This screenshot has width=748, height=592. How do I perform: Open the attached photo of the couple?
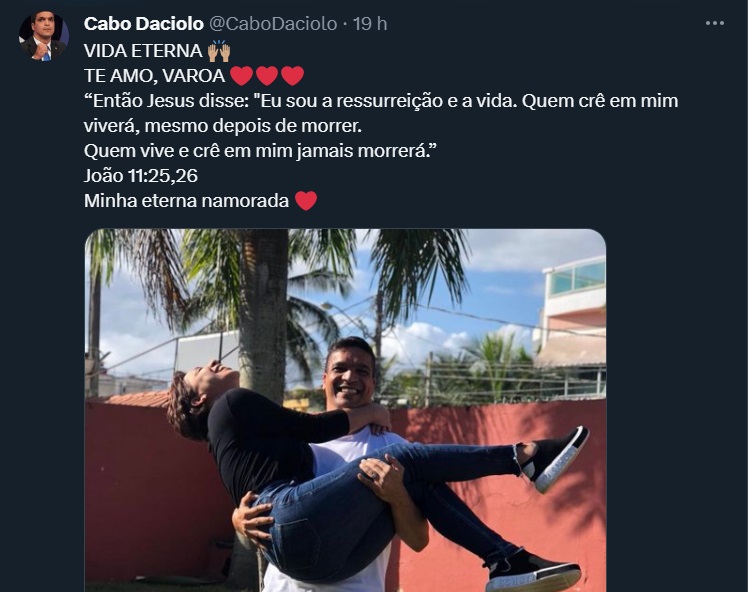coord(345,410)
